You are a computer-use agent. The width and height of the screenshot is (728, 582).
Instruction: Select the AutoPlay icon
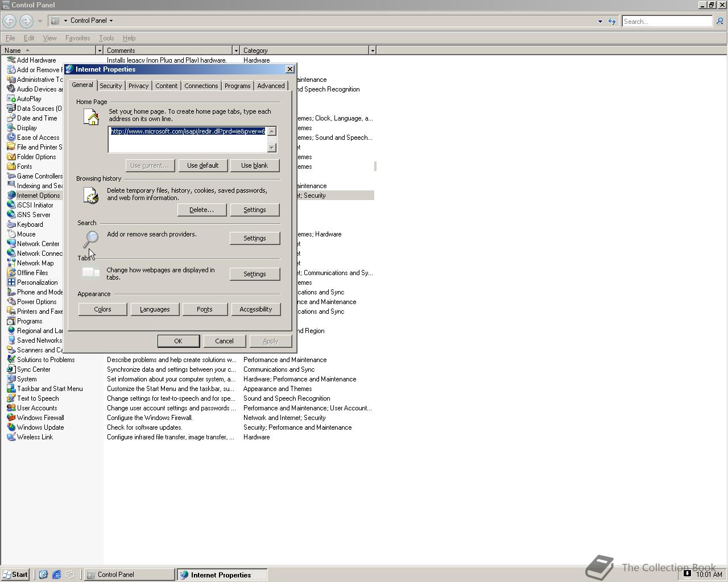[11, 99]
